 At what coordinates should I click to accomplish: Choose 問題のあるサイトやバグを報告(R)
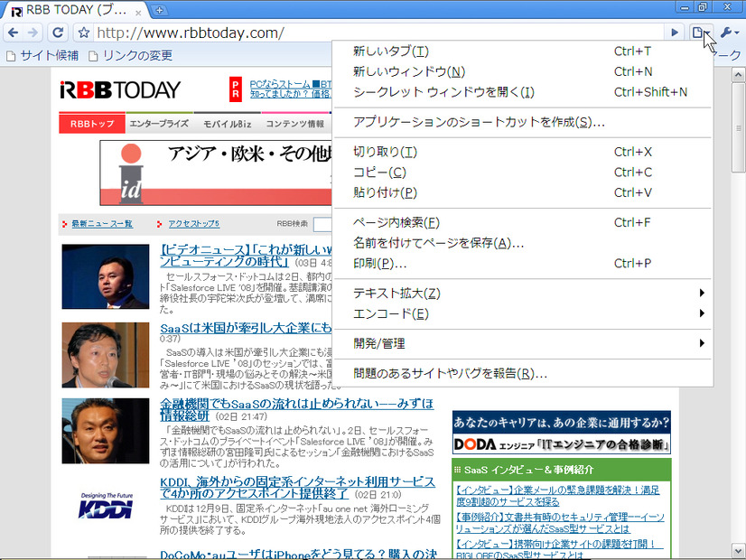pyautogui.click(x=522, y=374)
